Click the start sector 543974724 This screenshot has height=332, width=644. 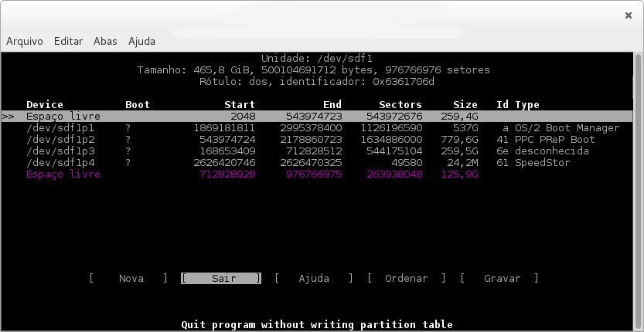[227, 140]
